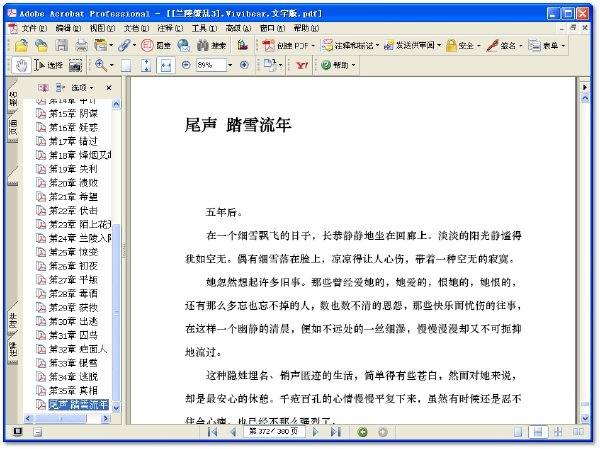Click the Print icon in toolbar

pos(81,46)
